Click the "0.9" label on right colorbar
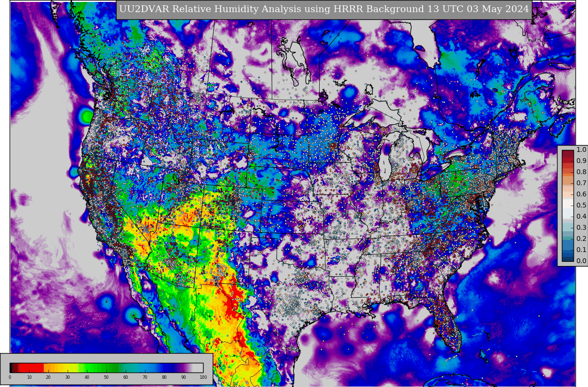The width and height of the screenshot is (588, 387). pyautogui.click(x=581, y=161)
